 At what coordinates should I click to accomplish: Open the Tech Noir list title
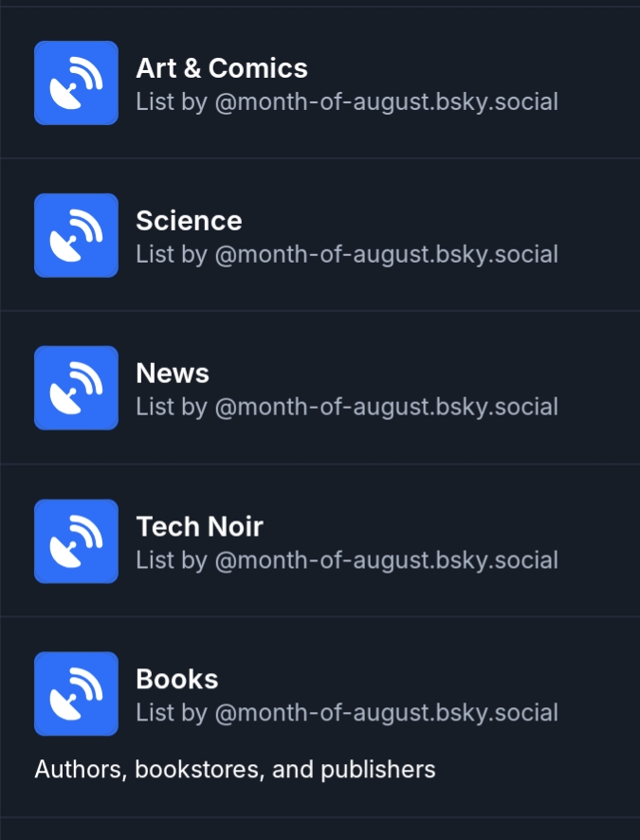point(199,526)
